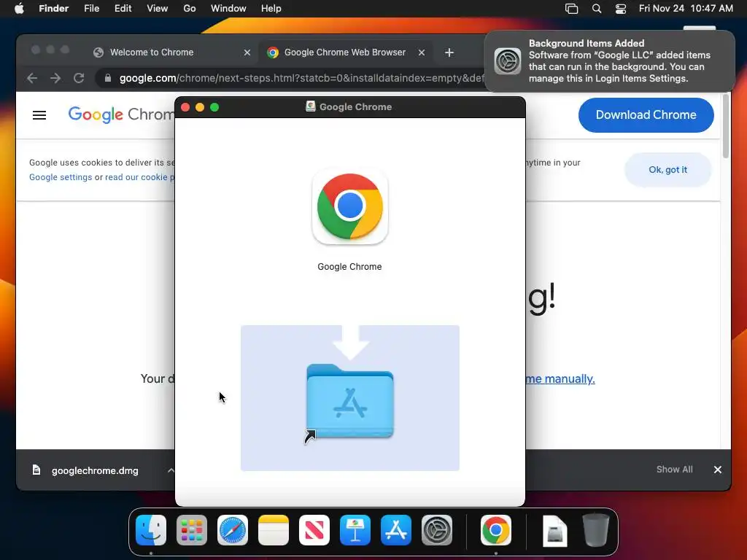Open the Window menu
Viewport: 747px width, 560px height.
click(228, 9)
